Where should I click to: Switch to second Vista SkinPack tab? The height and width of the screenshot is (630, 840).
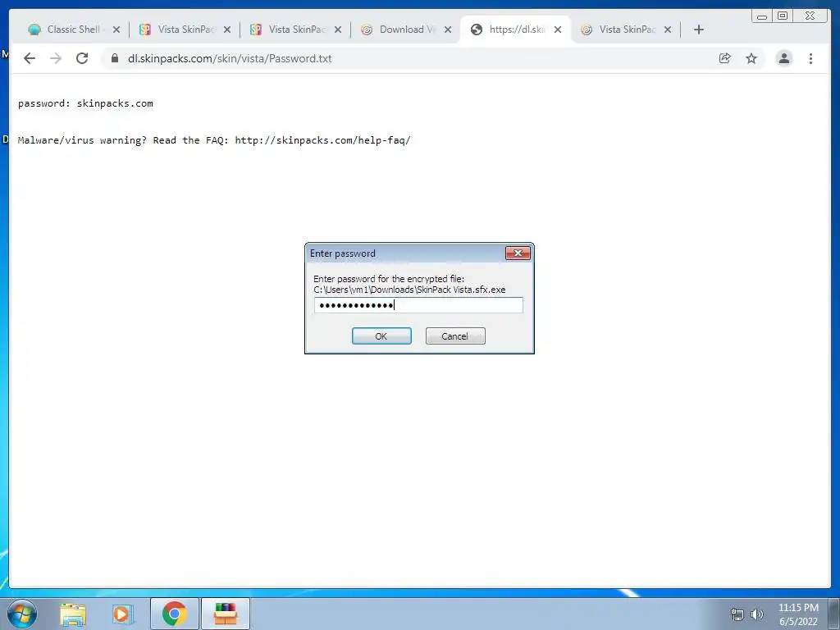click(295, 30)
